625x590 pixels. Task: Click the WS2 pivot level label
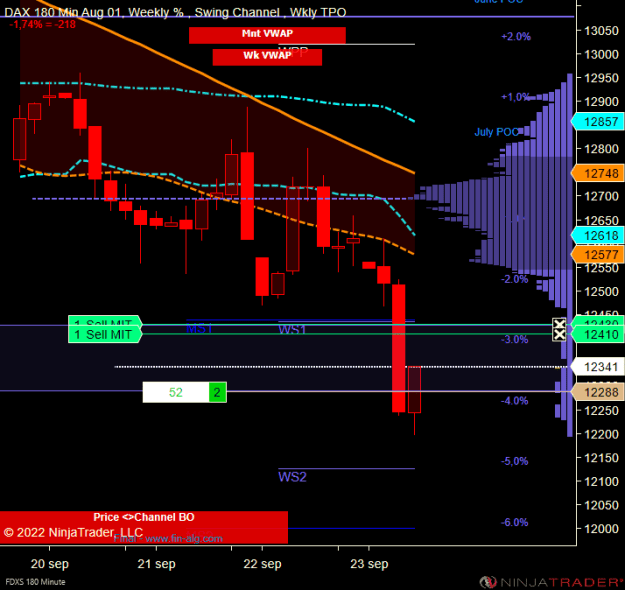[292, 477]
